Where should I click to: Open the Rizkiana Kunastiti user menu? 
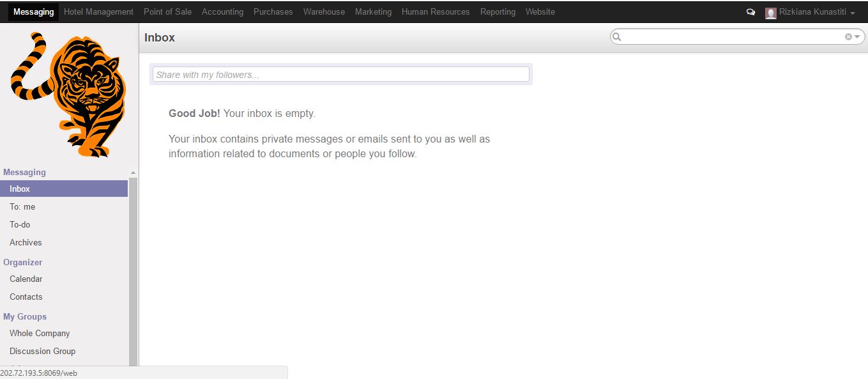point(810,12)
